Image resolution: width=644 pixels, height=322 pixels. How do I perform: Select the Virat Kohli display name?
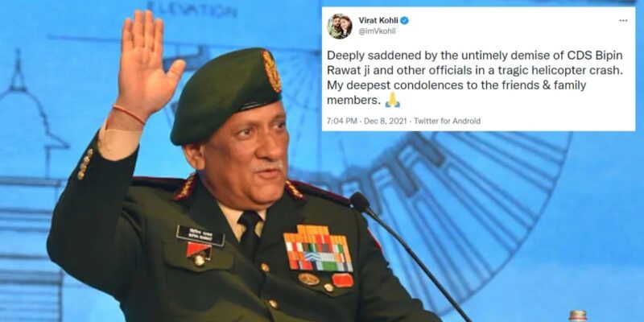pos(378,21)
